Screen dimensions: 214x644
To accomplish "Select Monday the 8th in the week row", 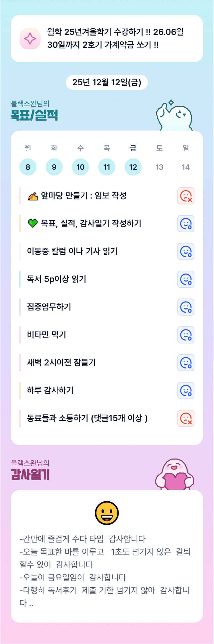I will (x=28, y=167).
